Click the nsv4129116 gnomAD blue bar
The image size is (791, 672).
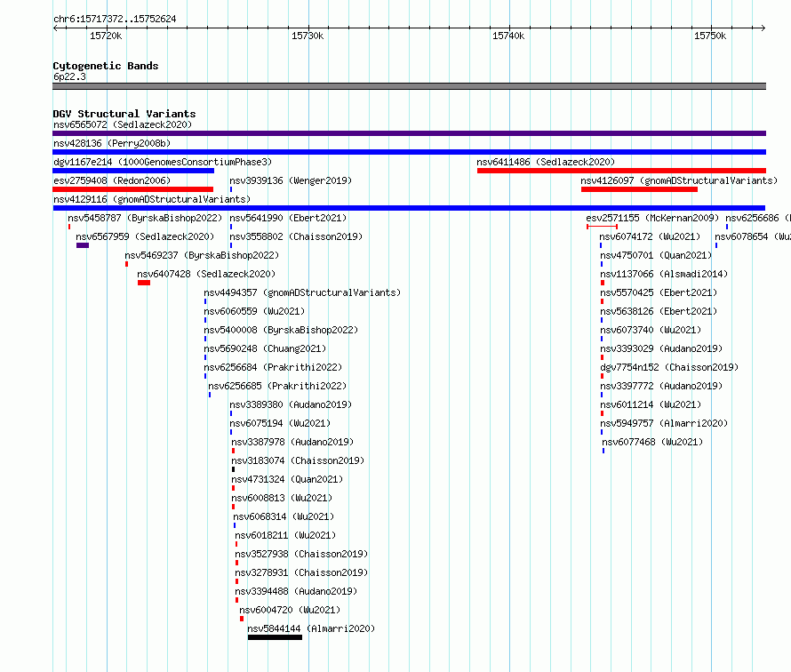[409, 208]
